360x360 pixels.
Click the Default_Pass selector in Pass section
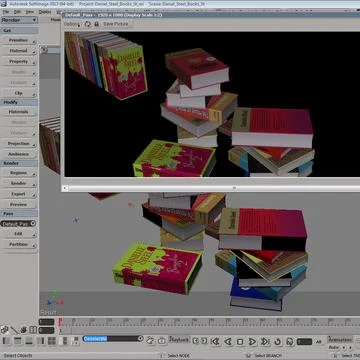(x=18, y=224)
